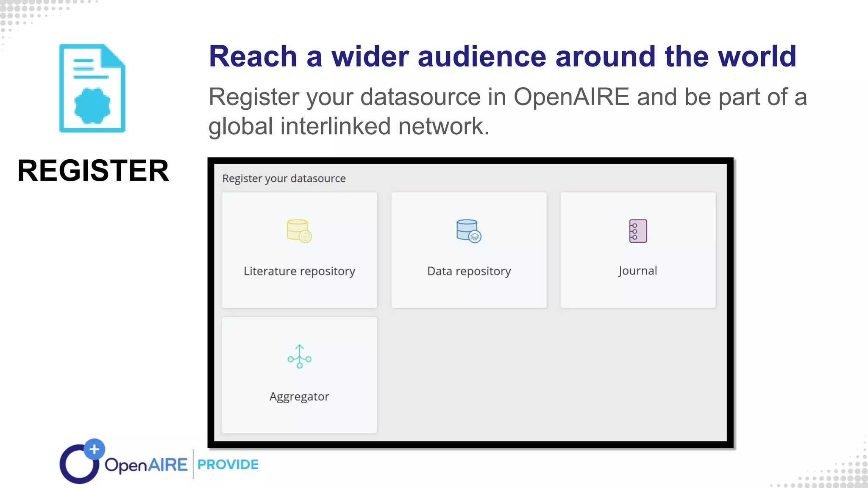Open the Aggregator label
Viewport: 868px width, 488px height.
coord(299,396)
